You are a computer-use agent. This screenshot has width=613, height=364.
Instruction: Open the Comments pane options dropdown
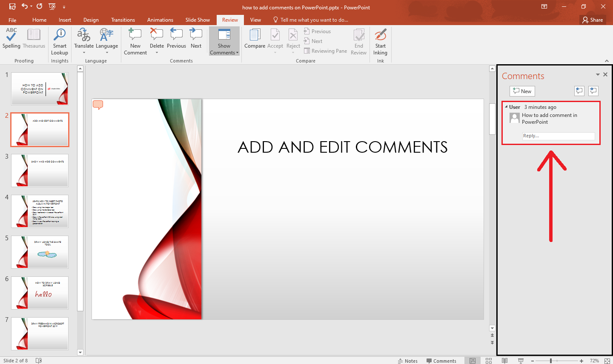[x=598, y=74]
